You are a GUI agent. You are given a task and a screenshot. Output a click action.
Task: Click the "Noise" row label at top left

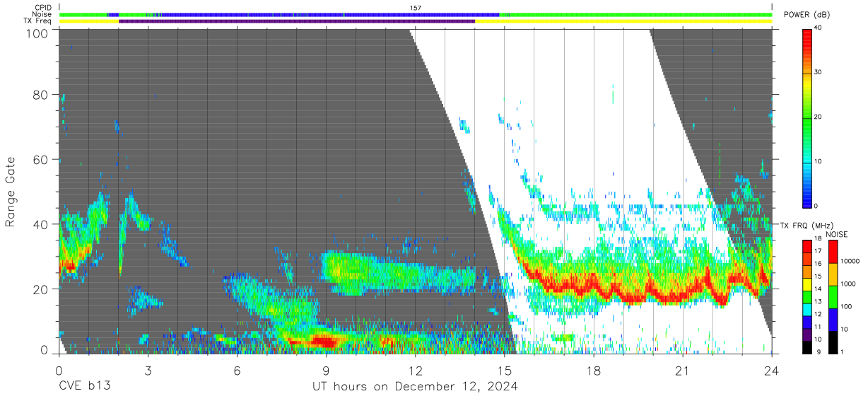(x=42, y=14)
